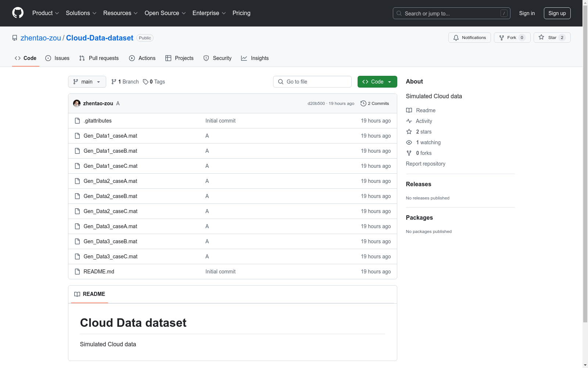Open the Cloud-Data-dataset repository link
The height and width of the screenshot is (368, 588).
100,38
